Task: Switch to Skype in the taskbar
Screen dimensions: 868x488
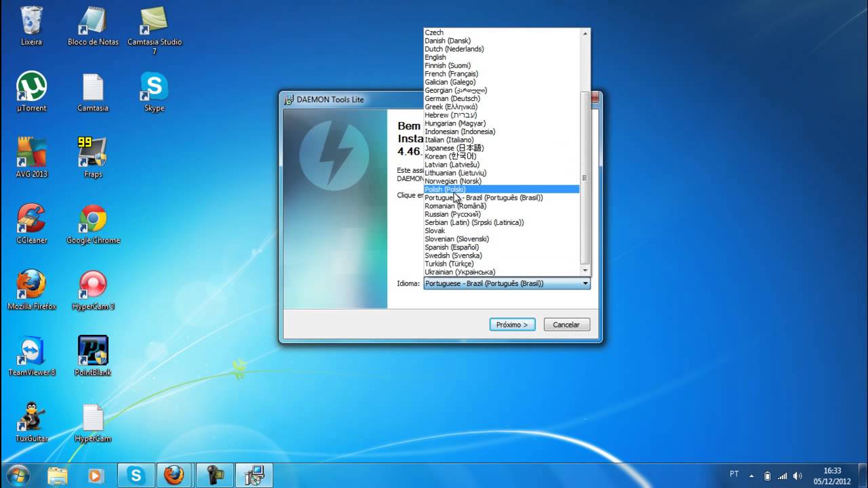Action: (136, 475)
